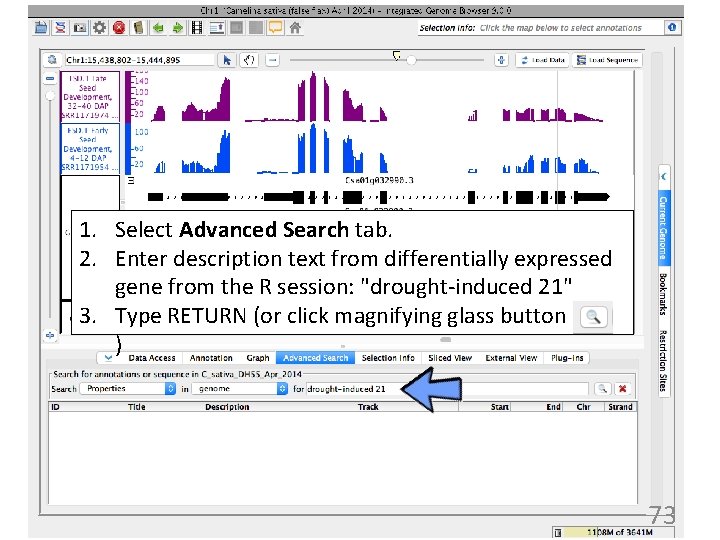
Task: Click the trash/garbage collect icon in status bar
Action: point(558,533)
